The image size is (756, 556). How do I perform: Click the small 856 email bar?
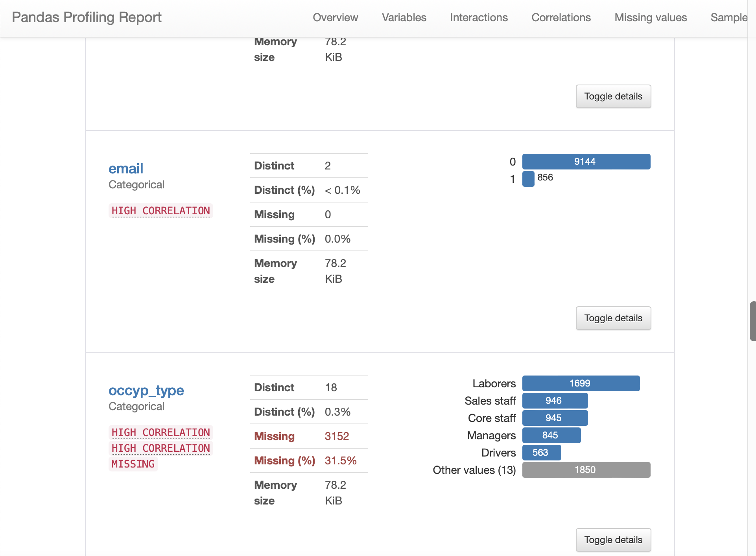[x=528, y=179]
